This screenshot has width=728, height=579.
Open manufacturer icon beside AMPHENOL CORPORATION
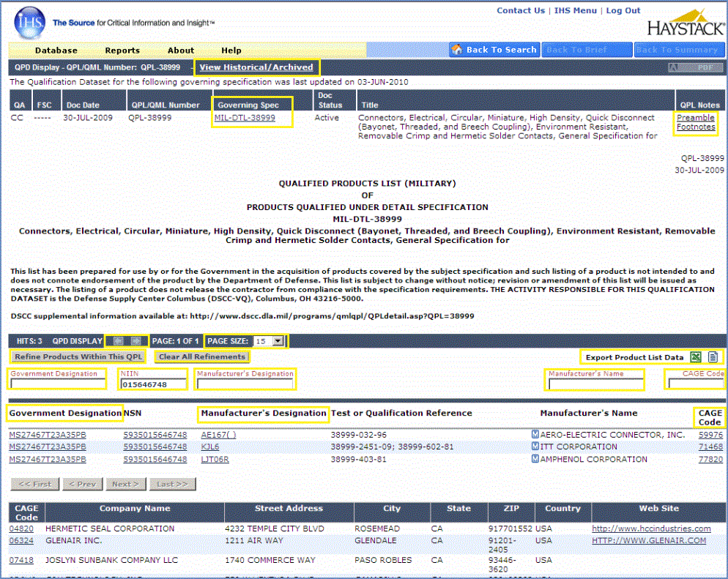point(535,459)
